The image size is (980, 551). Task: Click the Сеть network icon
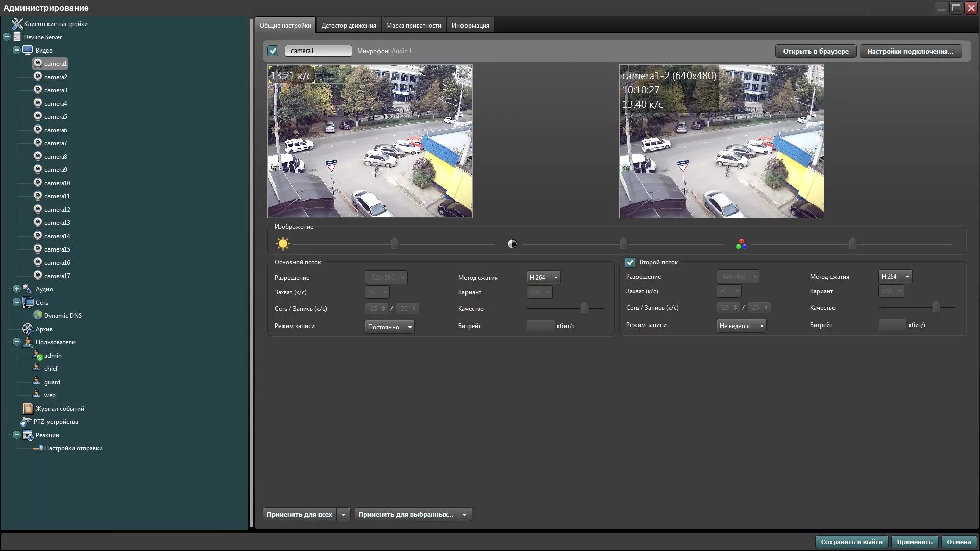tap(28, 302)
